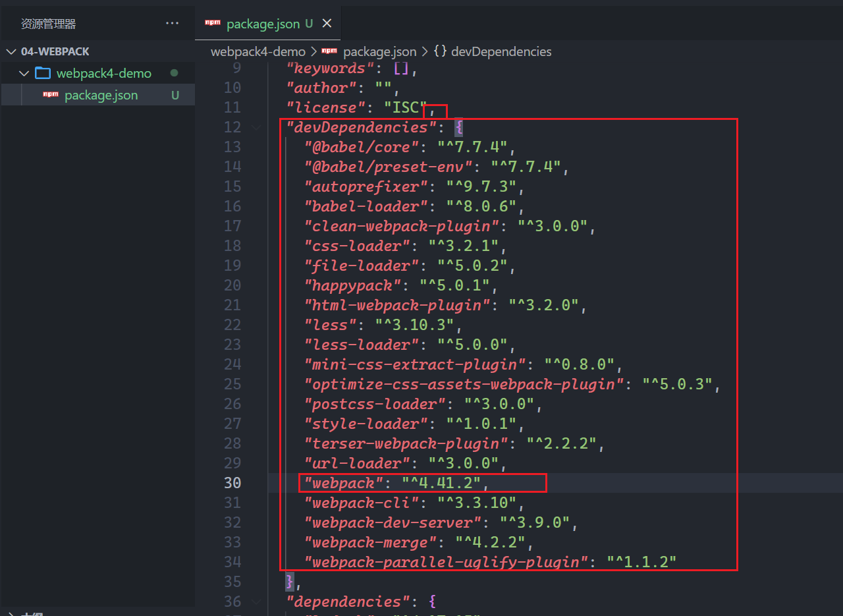The height and width of the screenshot is (616, 843).
Task: Fold the dependencies block at line 36
Action: click(256, 602)
